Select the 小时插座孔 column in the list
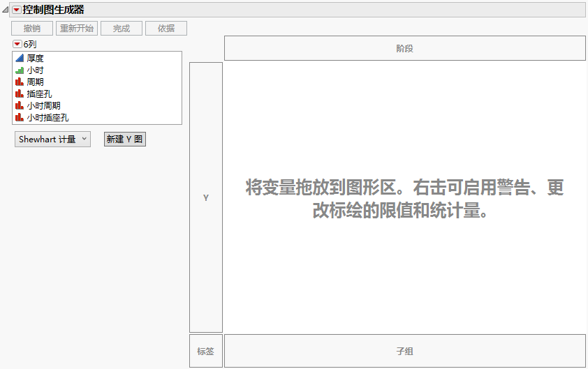 tap(47, 118)
